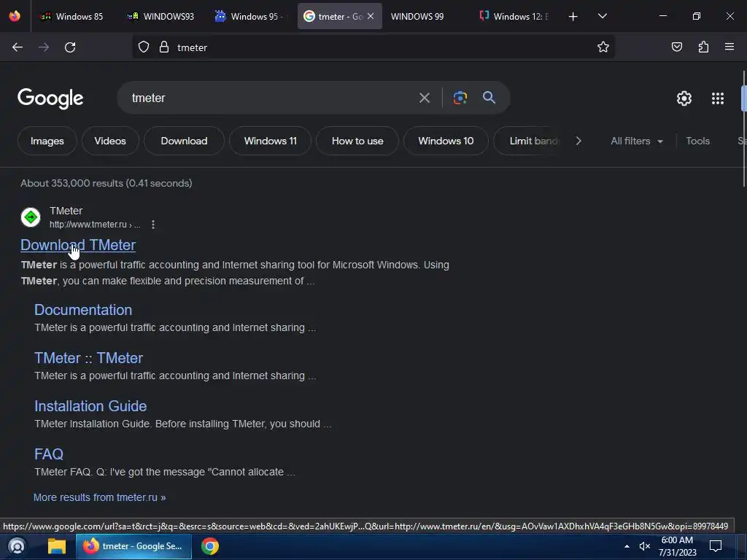Open the Extensions puzzle icon
Screen dimensions: 747x560
pos(703,47)
